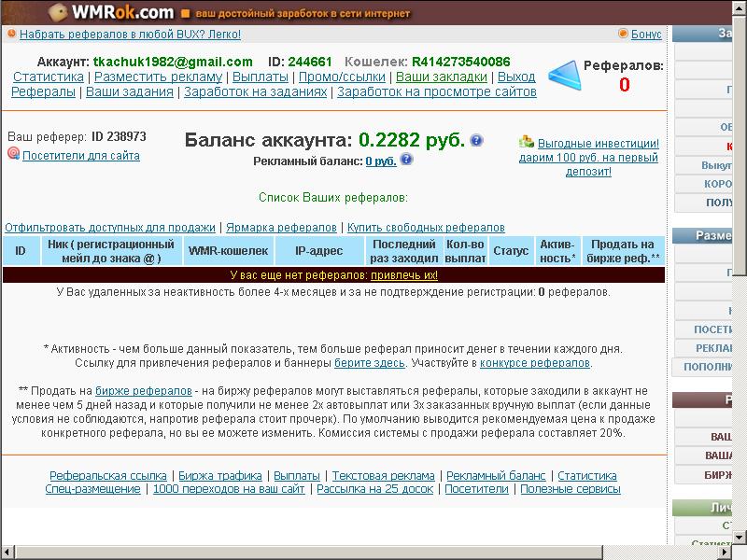Open the 'Промо/ссылки' menu link
The width and height of the screenshot is (747, 560).
(x=342, y=77)
